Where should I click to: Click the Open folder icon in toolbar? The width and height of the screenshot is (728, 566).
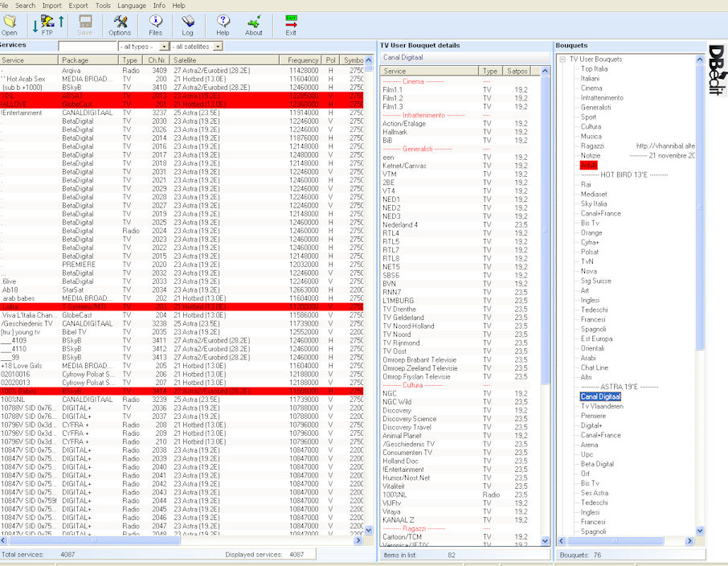(10, 25)
